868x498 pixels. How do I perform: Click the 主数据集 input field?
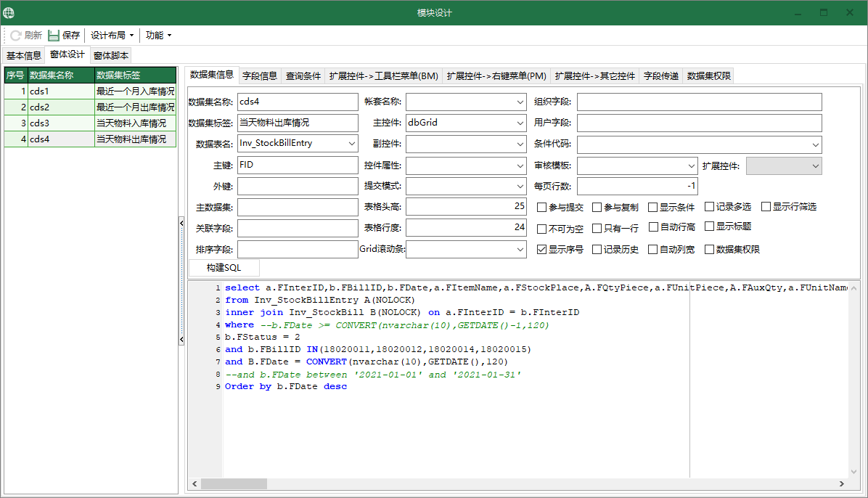[298, 207]
